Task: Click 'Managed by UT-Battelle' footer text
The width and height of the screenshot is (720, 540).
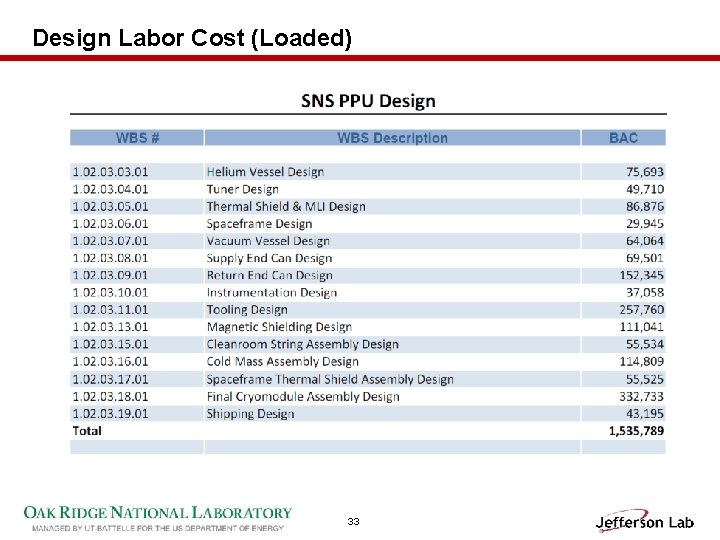Action: pyautogui.click(x=158, y=529)
